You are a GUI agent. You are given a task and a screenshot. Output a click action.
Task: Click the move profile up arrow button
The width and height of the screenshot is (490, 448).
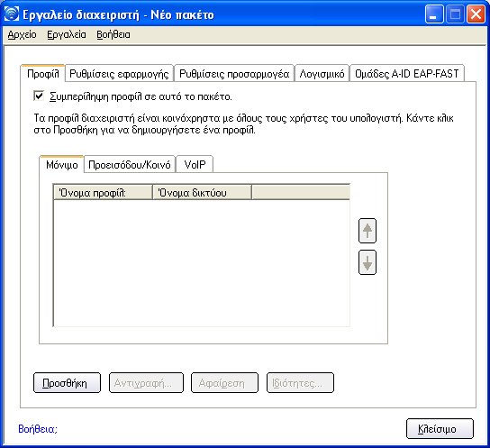[367, 231]
